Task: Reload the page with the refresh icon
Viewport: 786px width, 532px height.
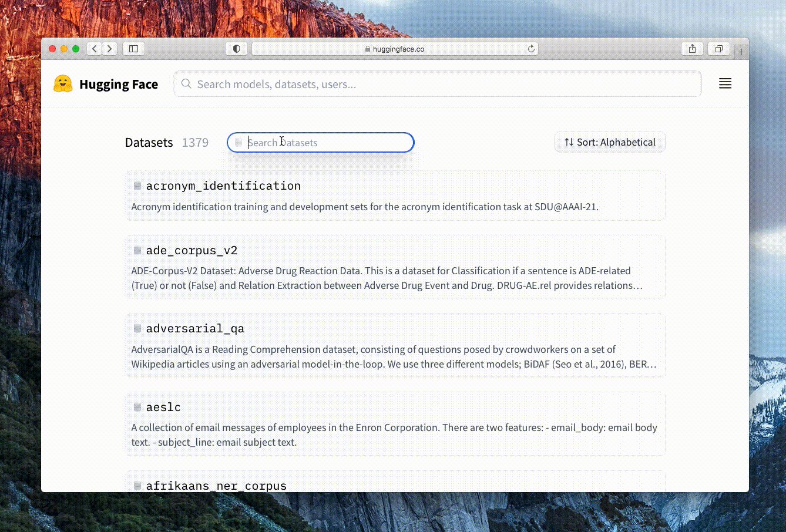Action: click(531, 49)
